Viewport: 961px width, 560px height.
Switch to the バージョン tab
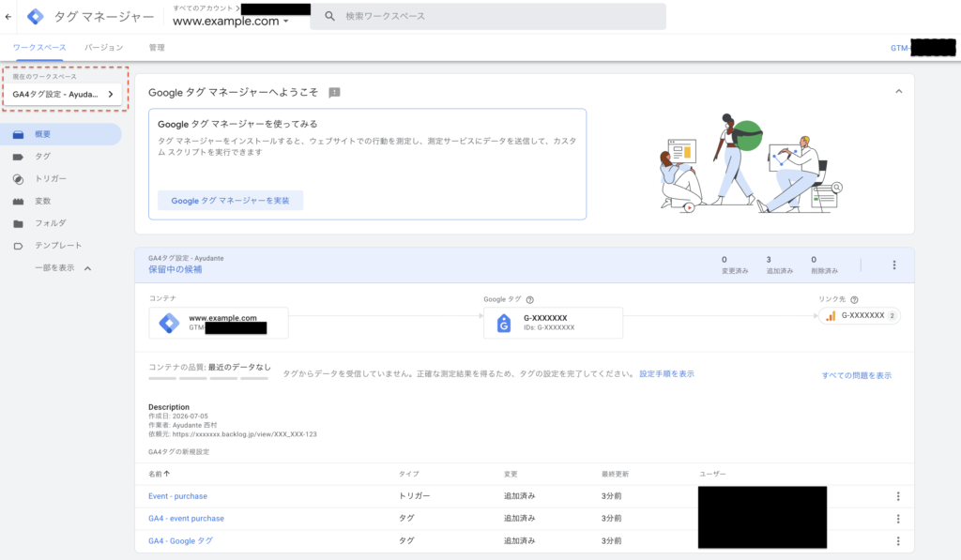103,47
